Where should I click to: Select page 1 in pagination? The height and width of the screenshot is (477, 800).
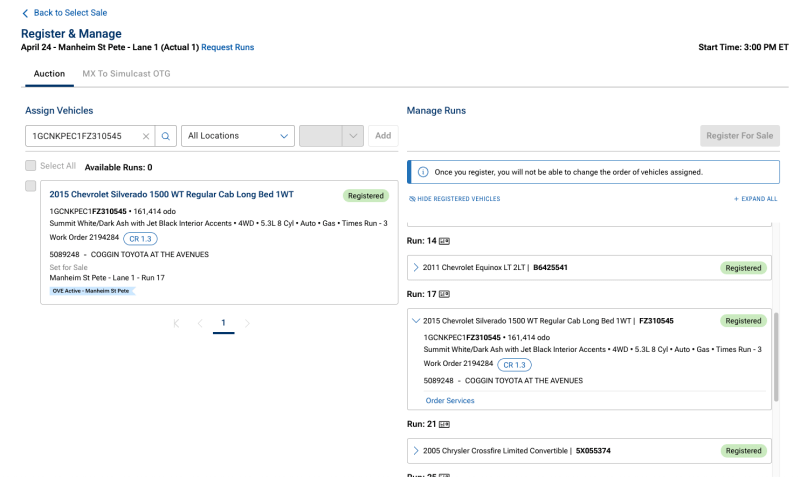[x=223, y=323]
